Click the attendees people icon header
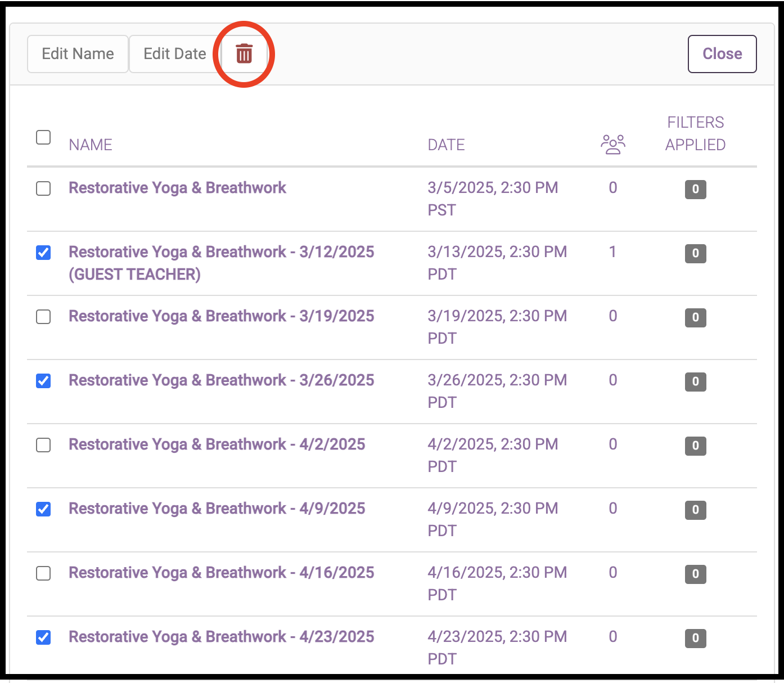 click(x=612, y=145)
